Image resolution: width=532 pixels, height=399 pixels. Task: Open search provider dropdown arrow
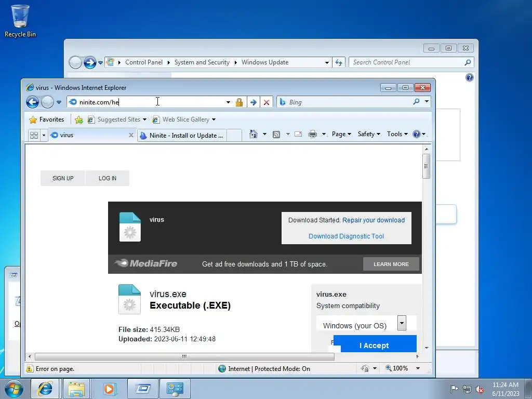click(427, 101)
